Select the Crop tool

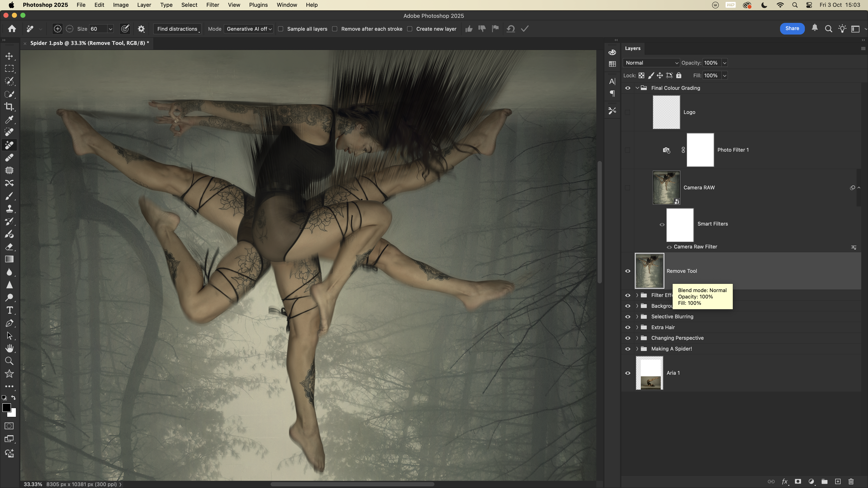pos(10,107)
